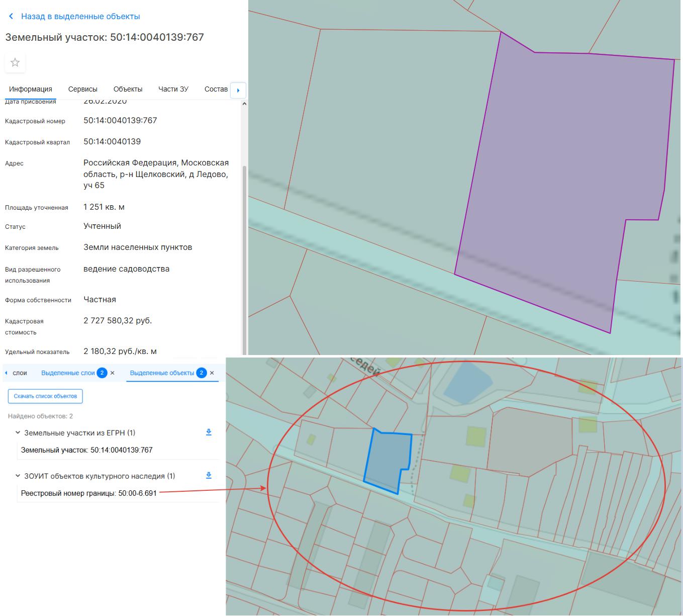Click area value 1 251 кв. м

[104, 207]
